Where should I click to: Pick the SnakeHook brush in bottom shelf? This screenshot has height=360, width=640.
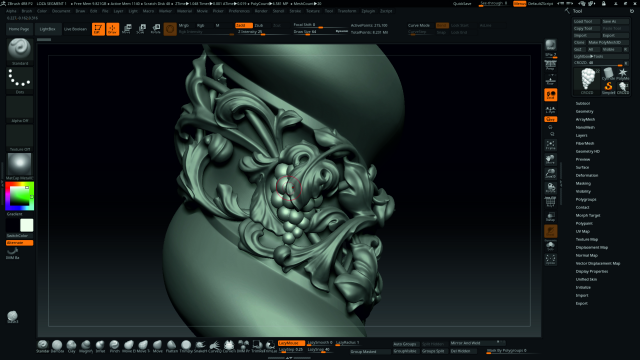tap(200, 347)
